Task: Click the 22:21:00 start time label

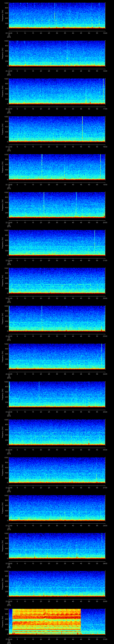Action: tap(9, 298)
